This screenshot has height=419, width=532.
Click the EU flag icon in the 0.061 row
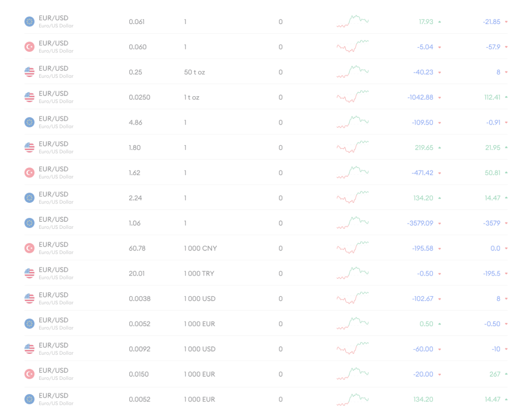29,22
